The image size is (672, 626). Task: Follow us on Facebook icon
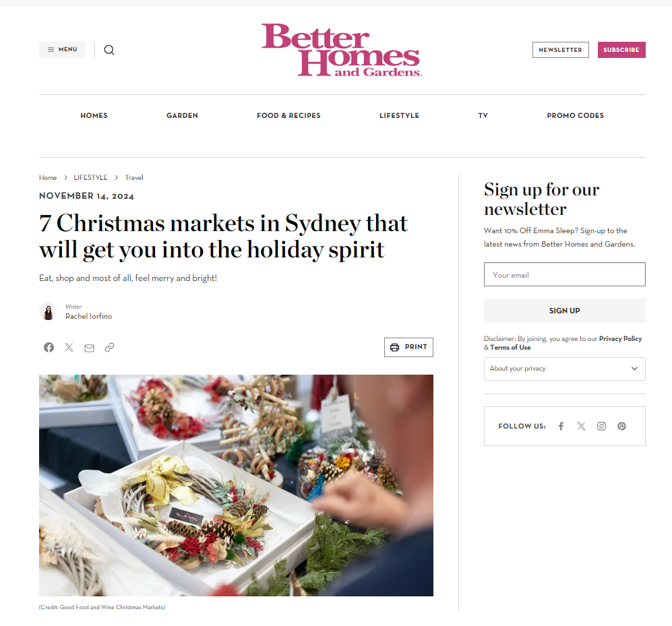coord(561,426)
